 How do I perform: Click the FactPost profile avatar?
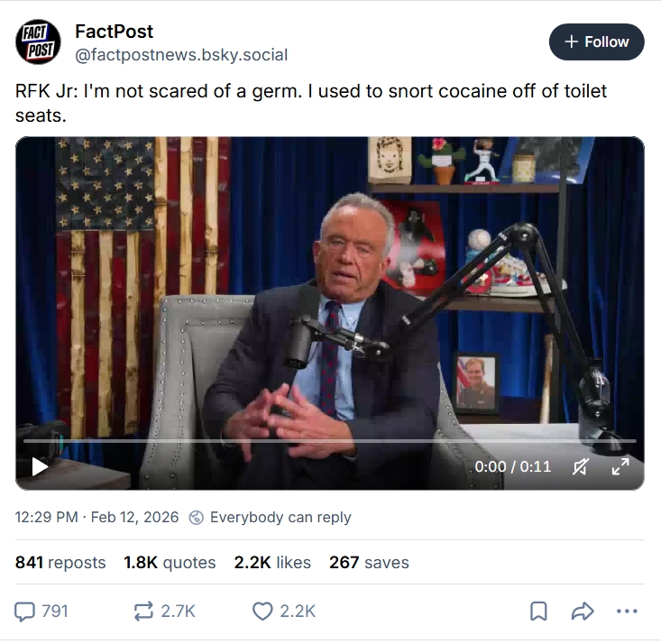(x=38, y=41)
